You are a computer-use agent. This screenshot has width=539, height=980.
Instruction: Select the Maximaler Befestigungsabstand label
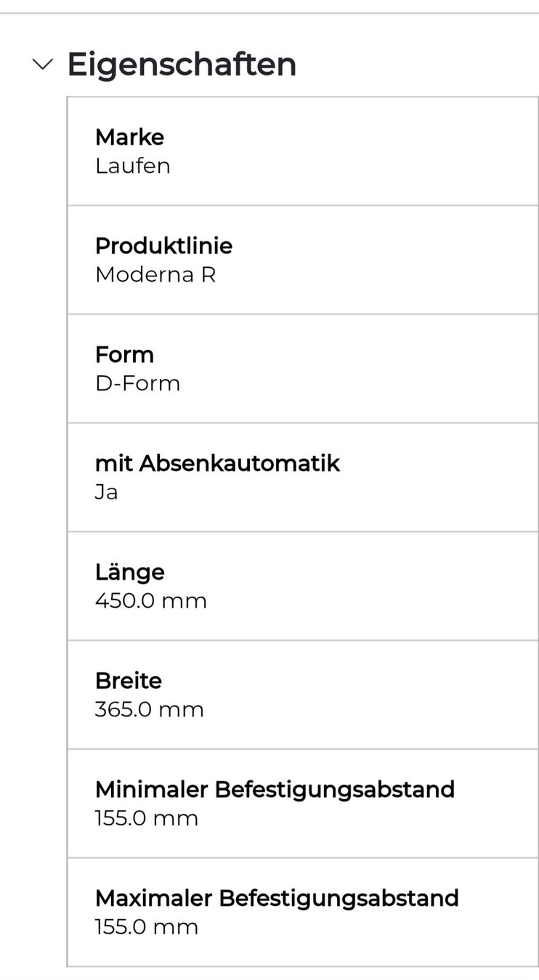click(x=277, y=898)
